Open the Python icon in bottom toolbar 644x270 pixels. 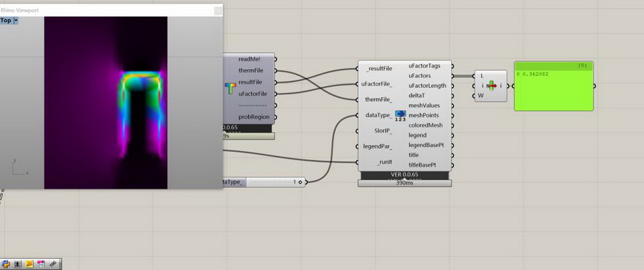[x=6, y=264]
